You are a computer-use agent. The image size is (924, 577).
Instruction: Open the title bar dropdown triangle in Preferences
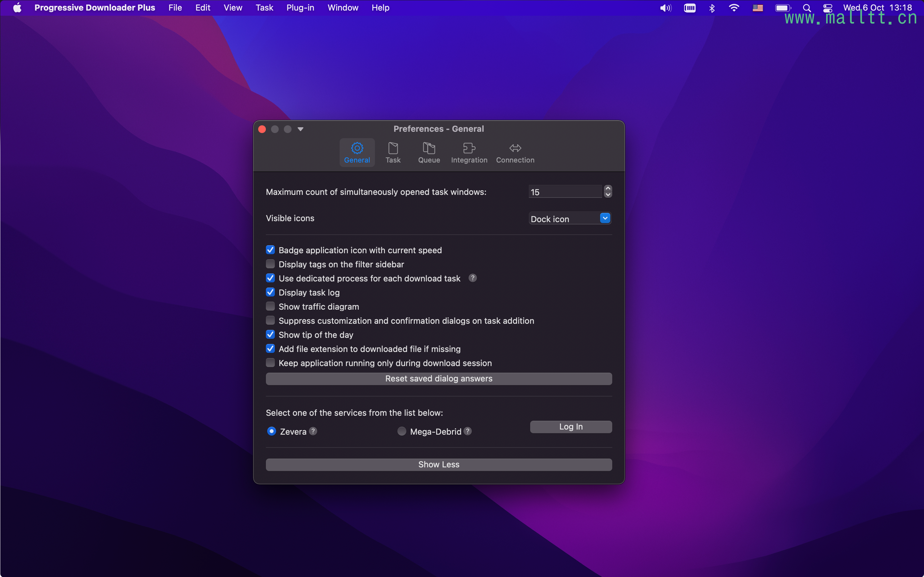[301, 130]
